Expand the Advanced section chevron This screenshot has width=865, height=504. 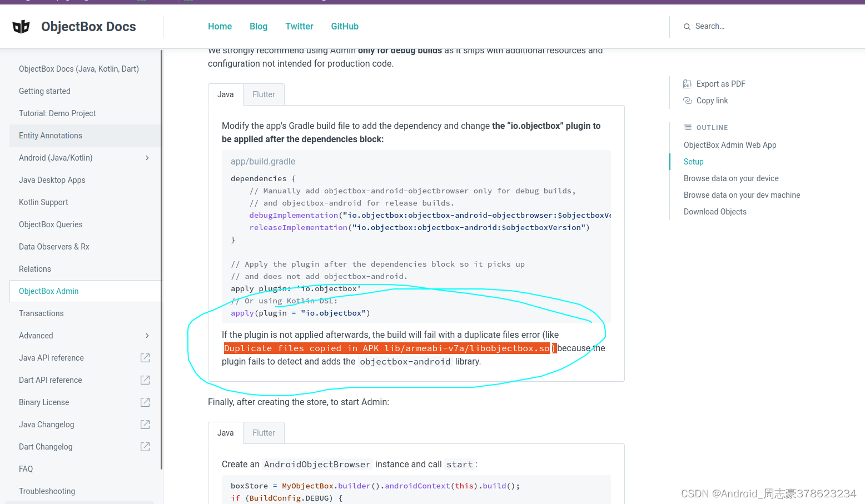(x=147, y=336)
